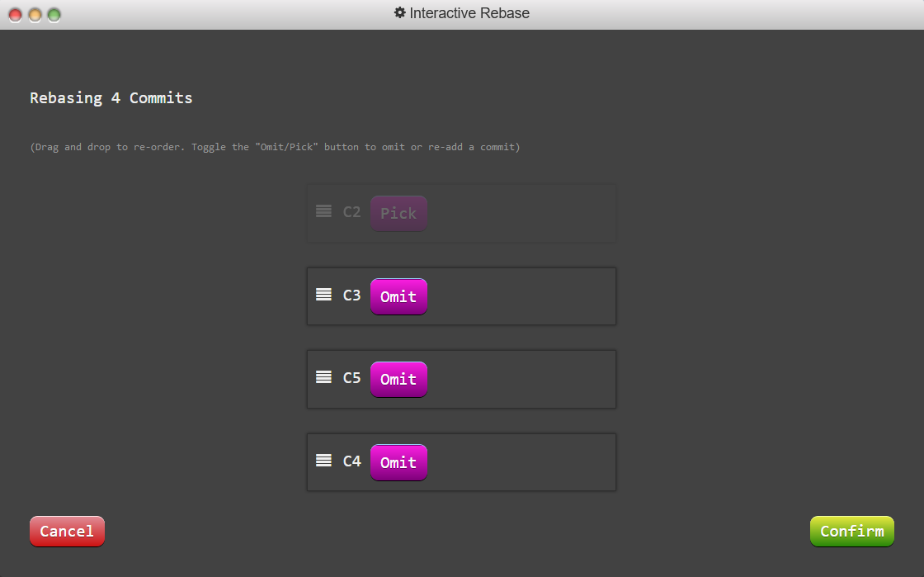This screenshot has width=924, height=577.
Task: Switch commit C4 to omitted
Action: (398, 462)
